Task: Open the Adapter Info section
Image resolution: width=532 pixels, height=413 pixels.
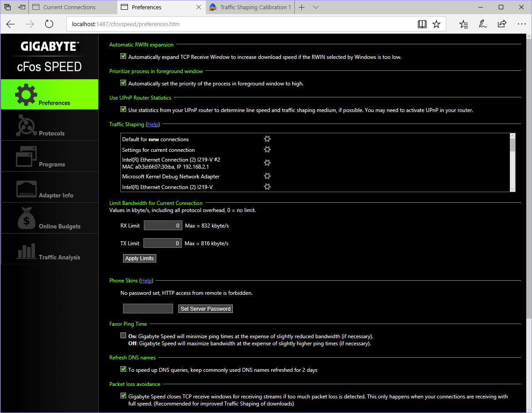Action: 50,187
